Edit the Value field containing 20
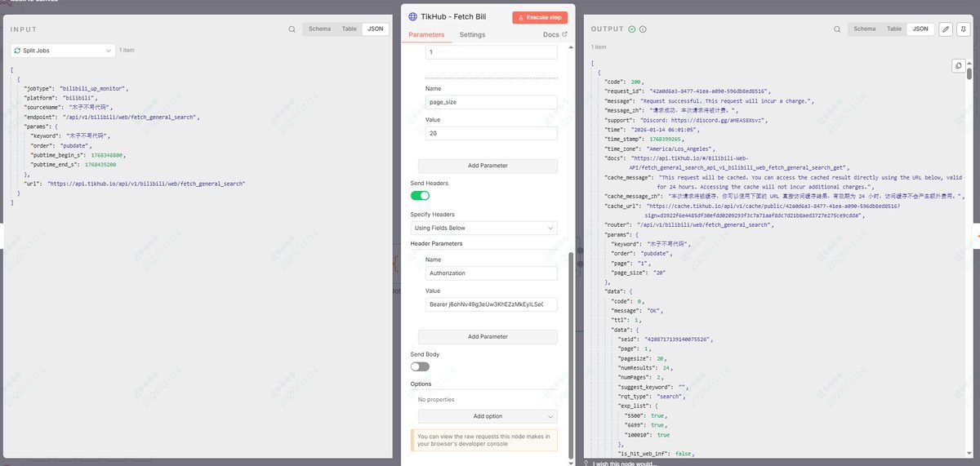 pos(492,133)
